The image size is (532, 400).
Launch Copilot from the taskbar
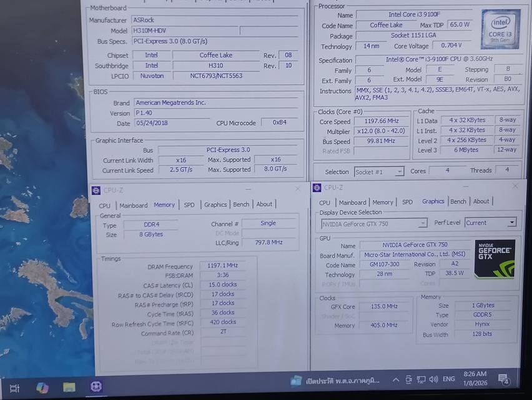(42, 387)
